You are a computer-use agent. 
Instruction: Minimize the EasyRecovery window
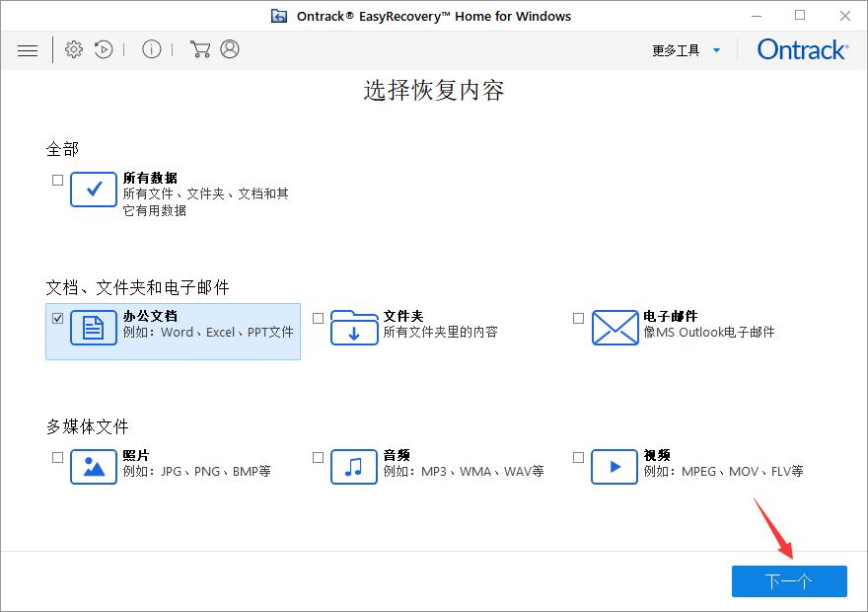pyautogui.click(x=757, y=16)
